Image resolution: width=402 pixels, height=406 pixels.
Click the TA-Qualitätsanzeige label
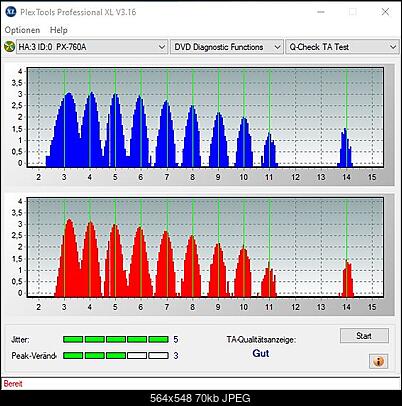261,340
